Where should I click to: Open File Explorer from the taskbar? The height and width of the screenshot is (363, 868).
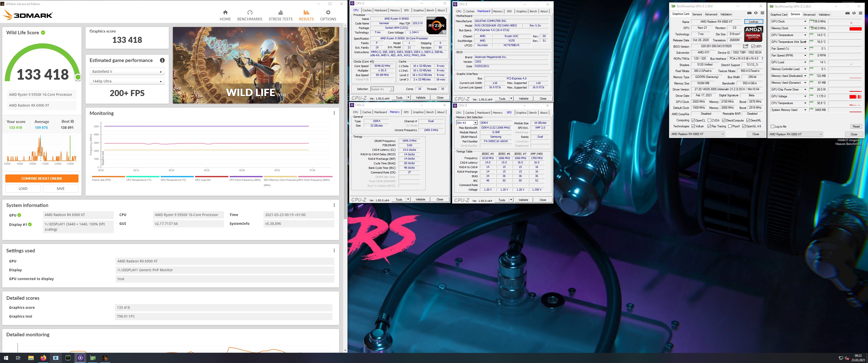[31, 358]
